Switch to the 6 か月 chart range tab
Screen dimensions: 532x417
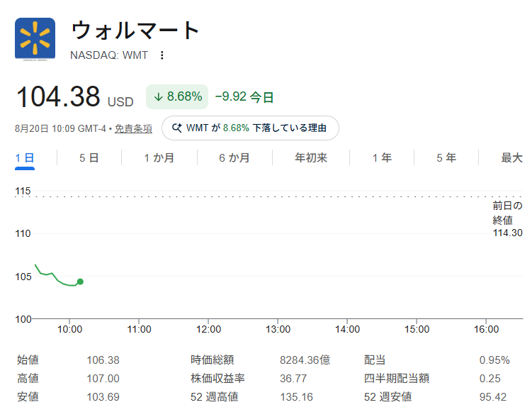(234, 158)
